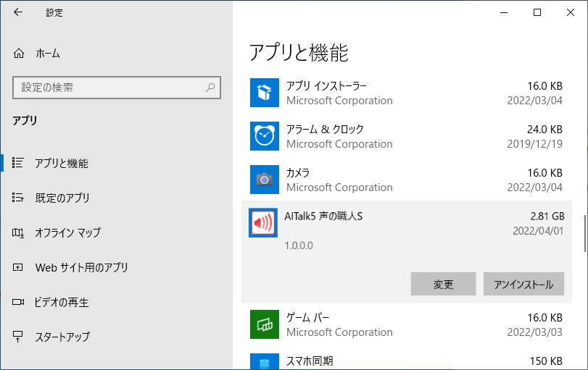Click the アプリ インストーラー app icon
Viewport: 588px width, 370px height.
[x=265, y=93]
